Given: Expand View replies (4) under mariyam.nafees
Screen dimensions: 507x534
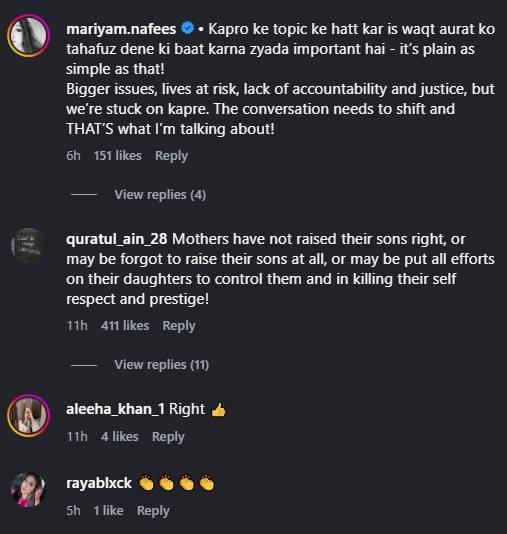Looking at the screenshot, I should [x=160, y=195].
